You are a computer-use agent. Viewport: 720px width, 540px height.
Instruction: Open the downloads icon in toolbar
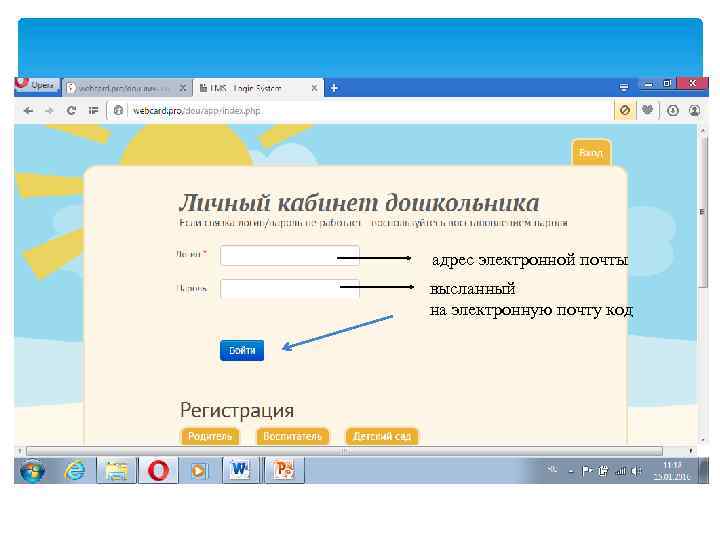[x=672, y=110]
